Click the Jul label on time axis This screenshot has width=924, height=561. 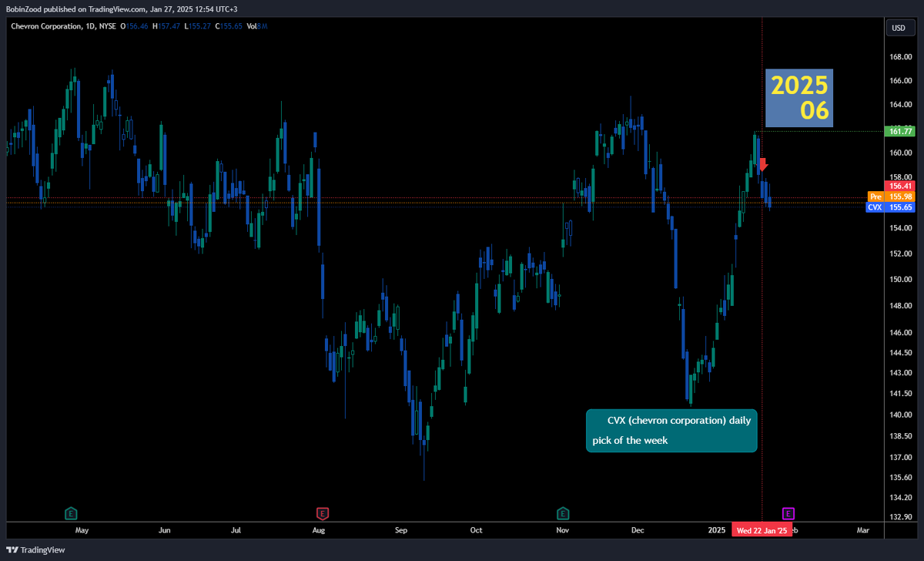(x=236, y=531)
